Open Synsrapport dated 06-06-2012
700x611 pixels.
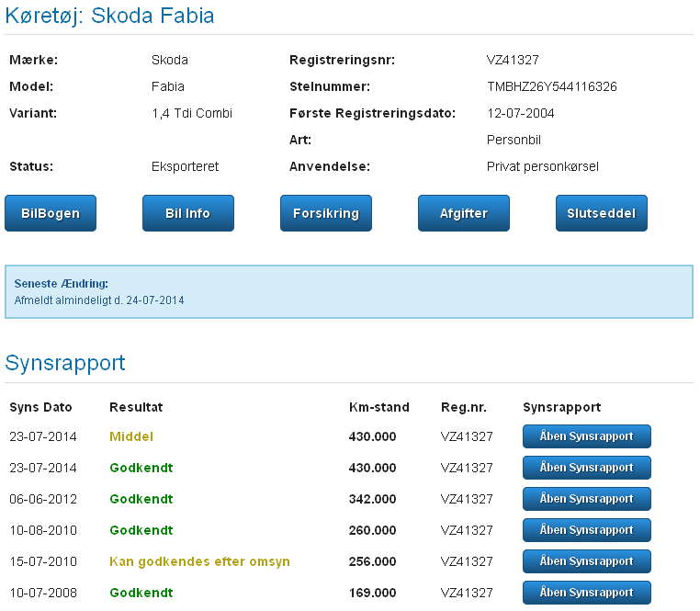click(586, 499)
